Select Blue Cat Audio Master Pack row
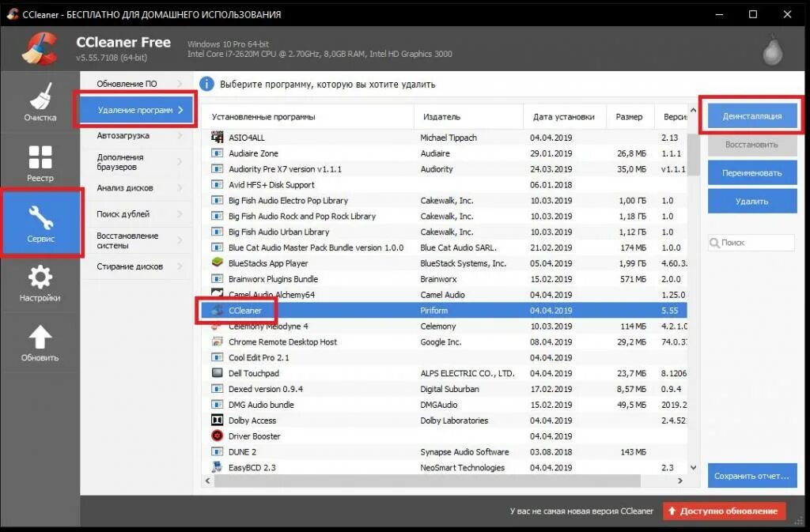Screen dimensions: 810x532 tap(445, 247)
